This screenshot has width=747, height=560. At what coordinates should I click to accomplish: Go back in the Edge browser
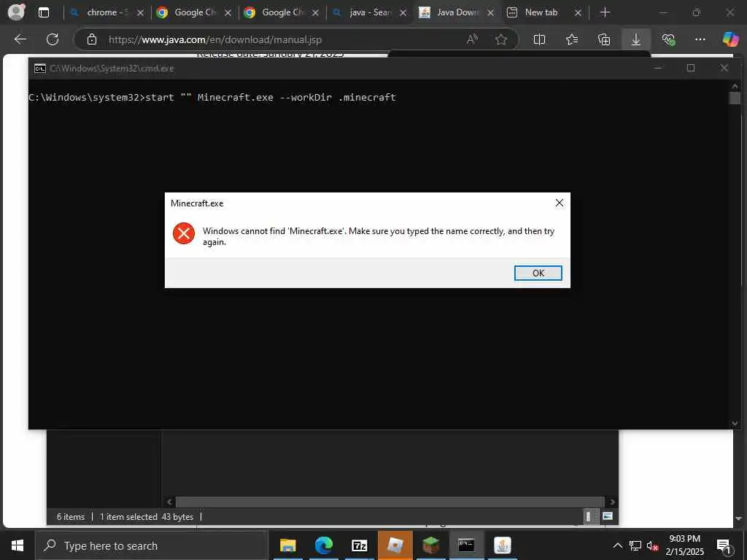tap(20, 39)
